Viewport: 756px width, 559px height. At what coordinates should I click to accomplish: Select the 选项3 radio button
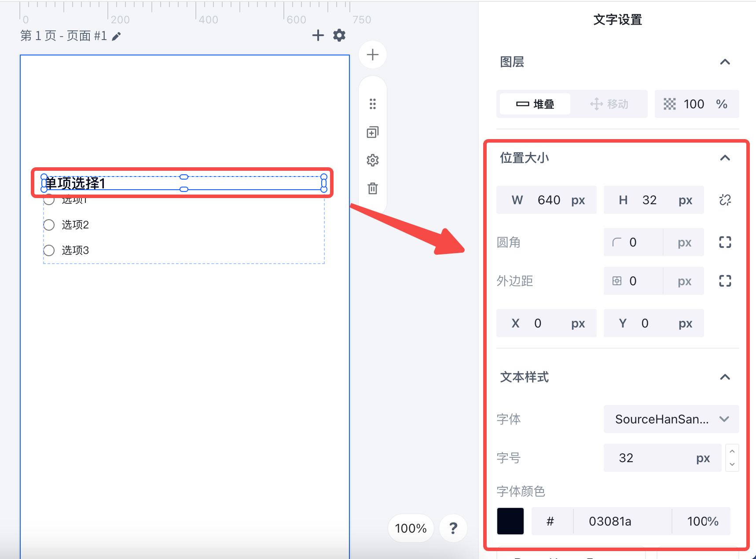(x=49, y=250)
